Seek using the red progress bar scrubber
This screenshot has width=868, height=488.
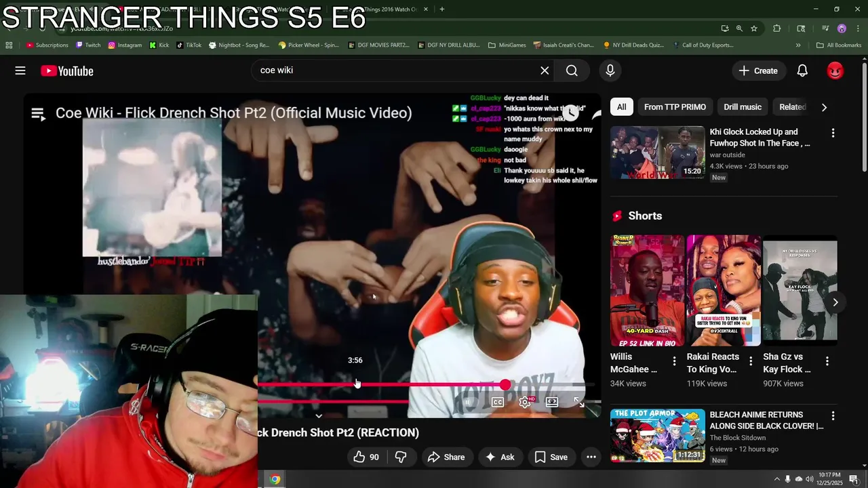pos(505,385)
